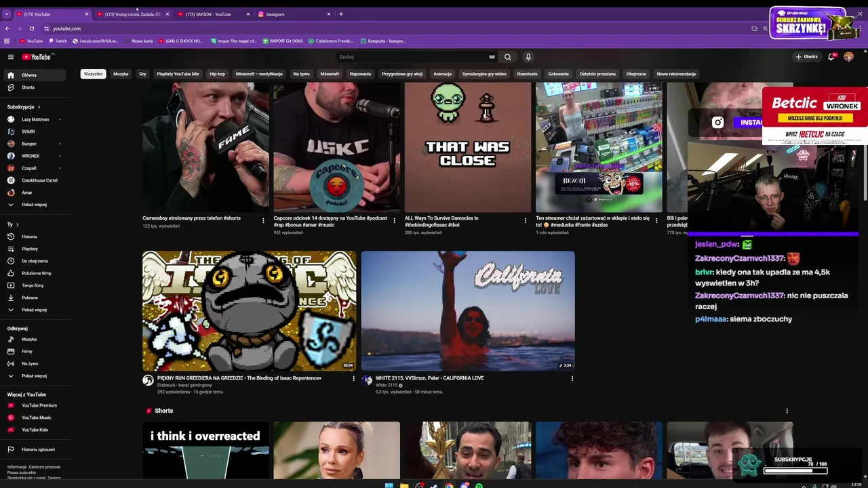The height and width of the screenshot is (488, 868).
Task: Open Filmy under Odkrywaj
Action: [35, 351]
